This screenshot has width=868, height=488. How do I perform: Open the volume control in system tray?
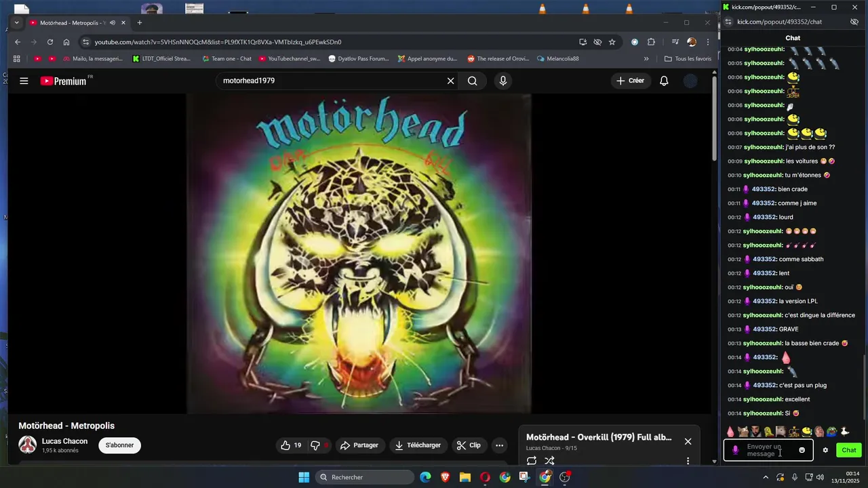[820, 477]
